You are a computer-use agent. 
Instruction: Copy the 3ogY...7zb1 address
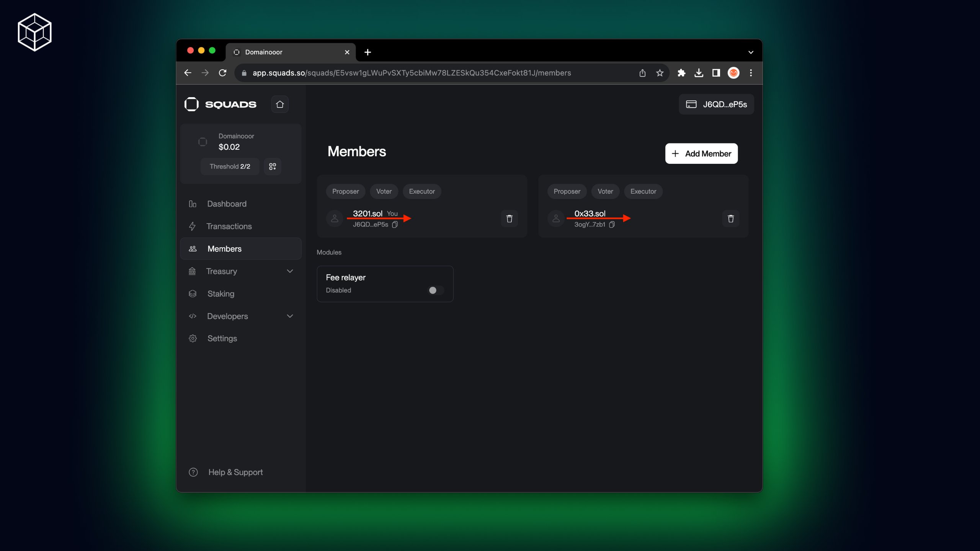[612, 225]
